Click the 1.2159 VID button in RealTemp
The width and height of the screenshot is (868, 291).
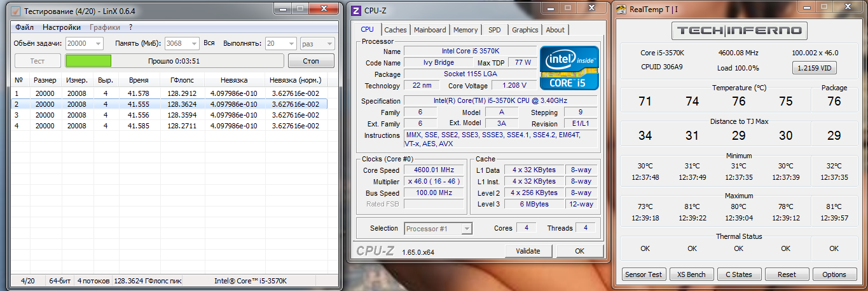(x=814, y=68)
